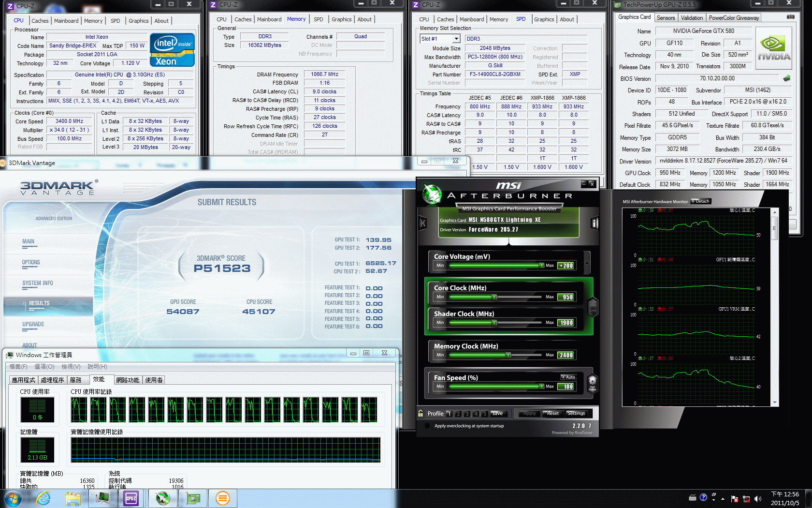
Task: Open the Action Center flag tray icon
Action: [735, 499]
